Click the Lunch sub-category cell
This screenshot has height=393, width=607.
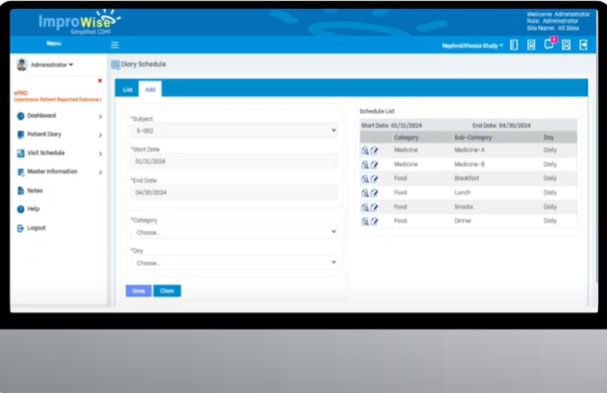pos(462,192)
